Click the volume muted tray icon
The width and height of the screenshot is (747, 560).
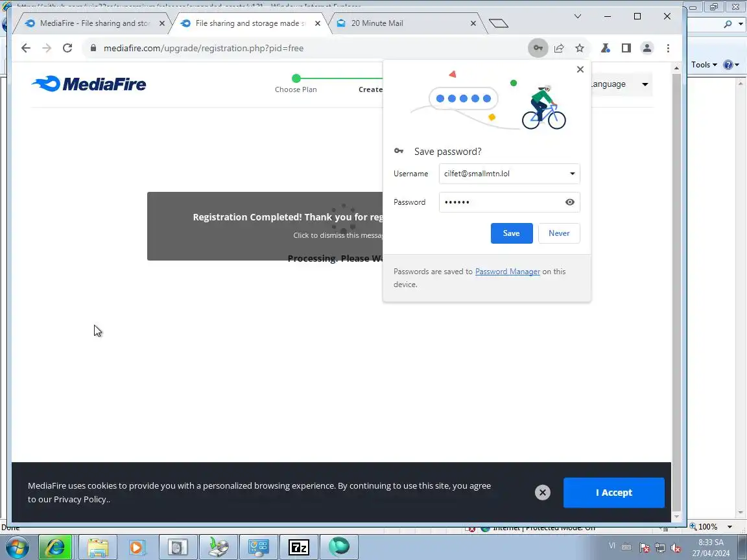(x=675, y=548)
